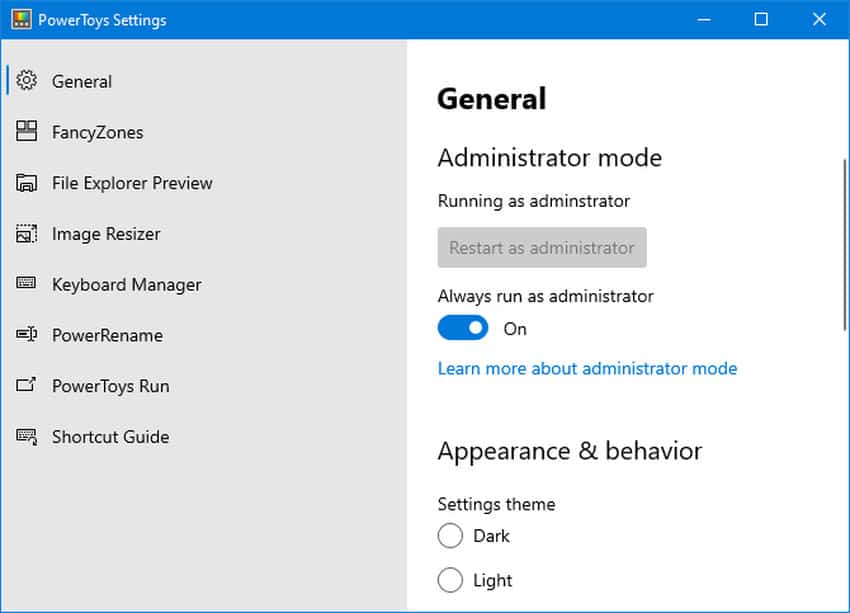Viewport: 850px width, 613px height.
Task: Navigate to PowerRename settings
Action: [x=203, y=335]
